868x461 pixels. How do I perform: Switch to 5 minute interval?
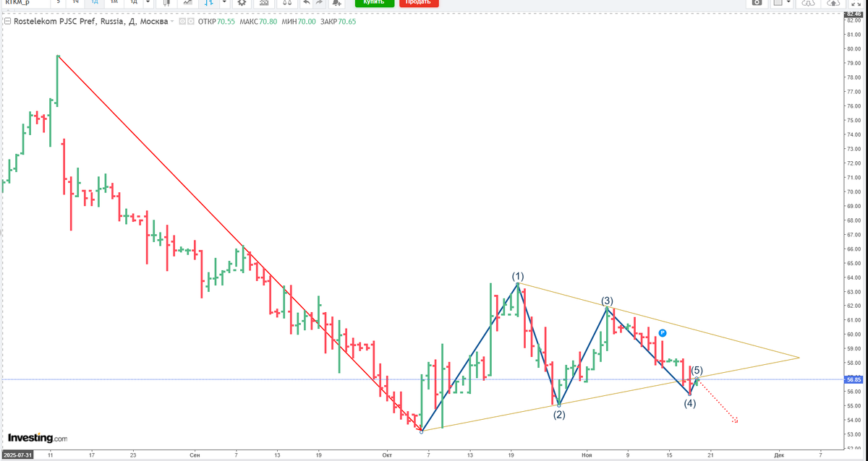59,3
